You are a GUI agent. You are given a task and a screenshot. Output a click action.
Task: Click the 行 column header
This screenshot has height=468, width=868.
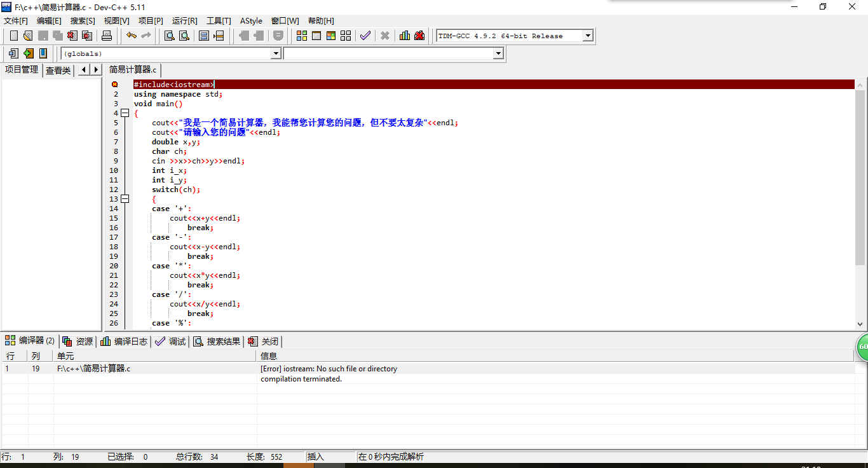point(14,356)
